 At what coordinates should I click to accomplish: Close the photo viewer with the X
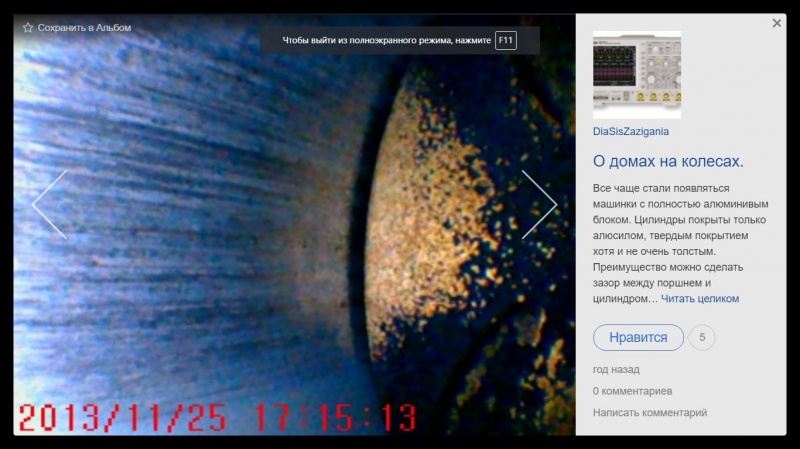coord(777,23)
